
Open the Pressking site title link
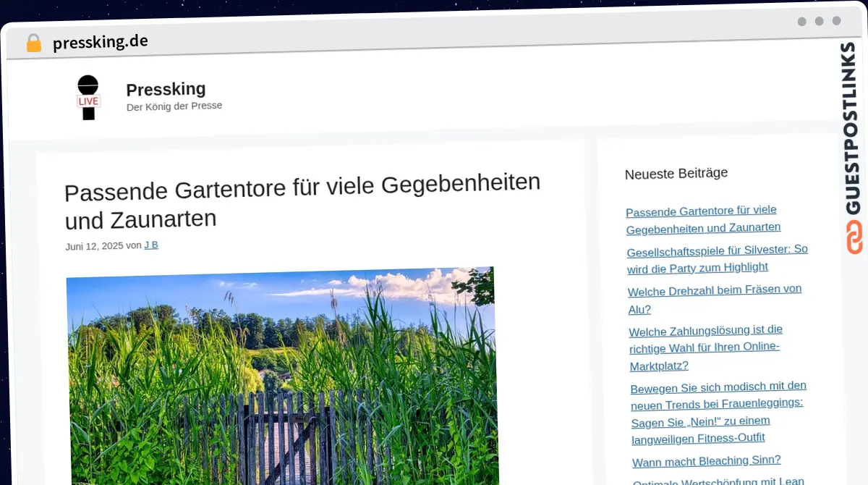[x=166, y=89]
